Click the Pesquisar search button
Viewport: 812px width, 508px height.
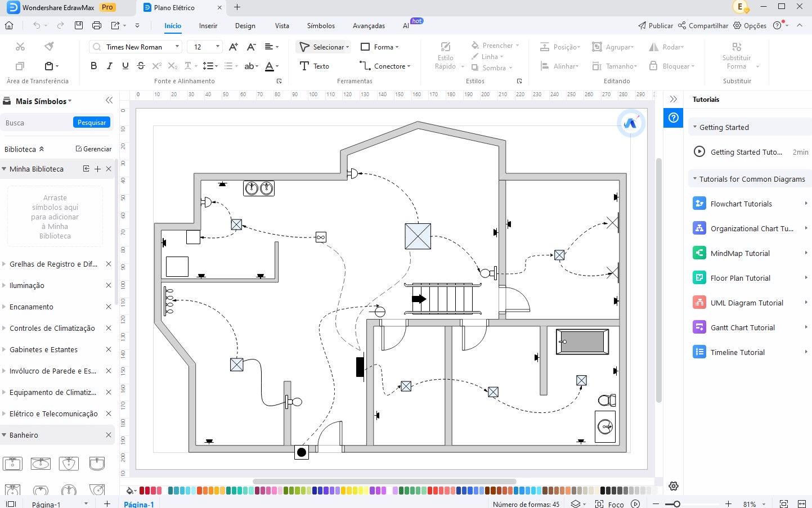pos(92,123)
